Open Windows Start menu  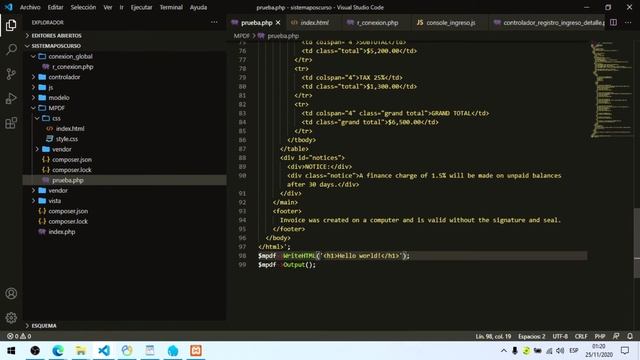click(11, 351)
